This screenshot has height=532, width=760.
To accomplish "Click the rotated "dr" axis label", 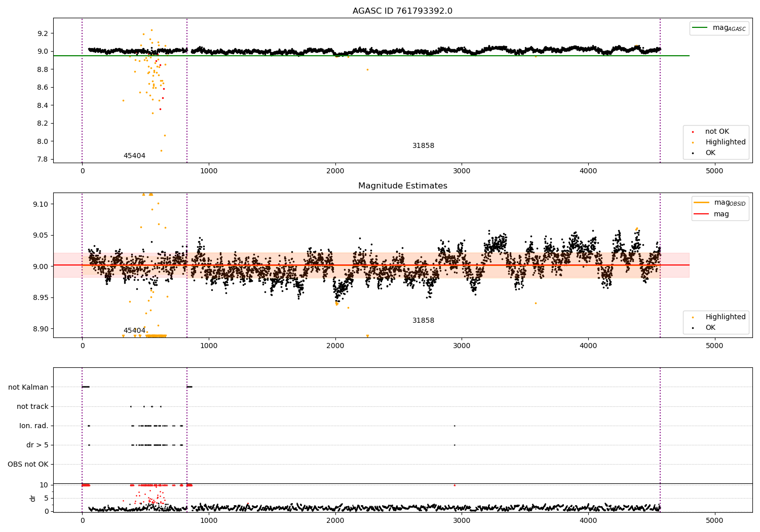I will click(33, 498).
